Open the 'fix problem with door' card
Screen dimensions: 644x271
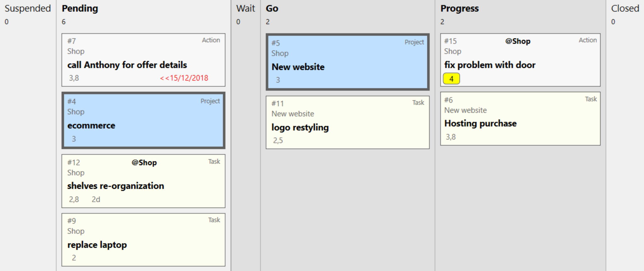click(520, 60)
